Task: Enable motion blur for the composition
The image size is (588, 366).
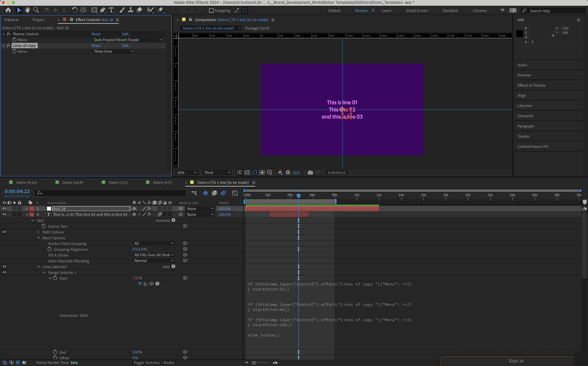Action: click(x=223, y=193)
